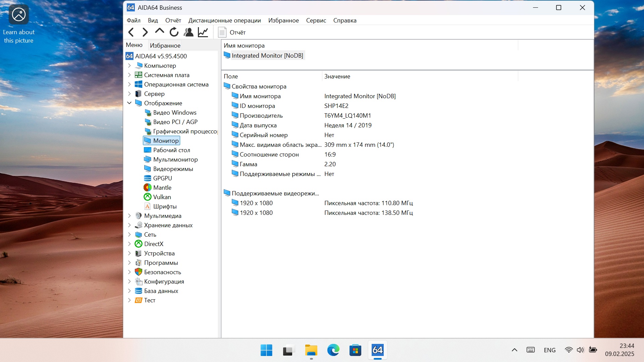
Task: Click the Отчёт toolbar label button
Action: 237,33
